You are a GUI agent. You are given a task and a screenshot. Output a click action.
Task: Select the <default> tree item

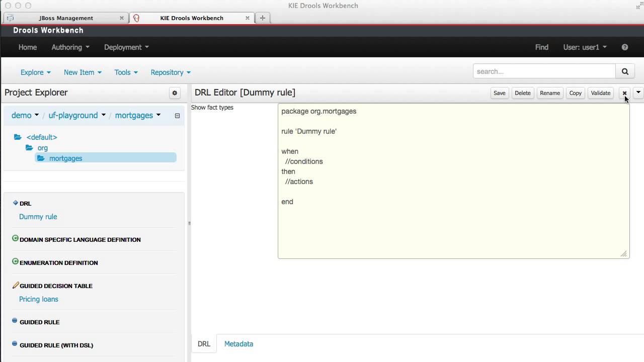coord(42,137)
